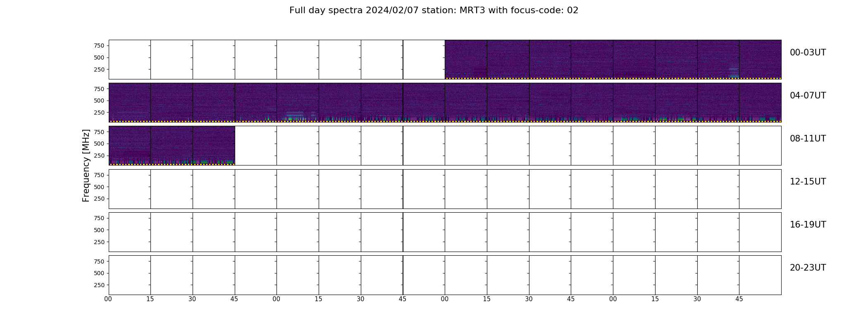
Task: Select the 250 tick label in the 12-15UT row
Action: click(99, 199)
